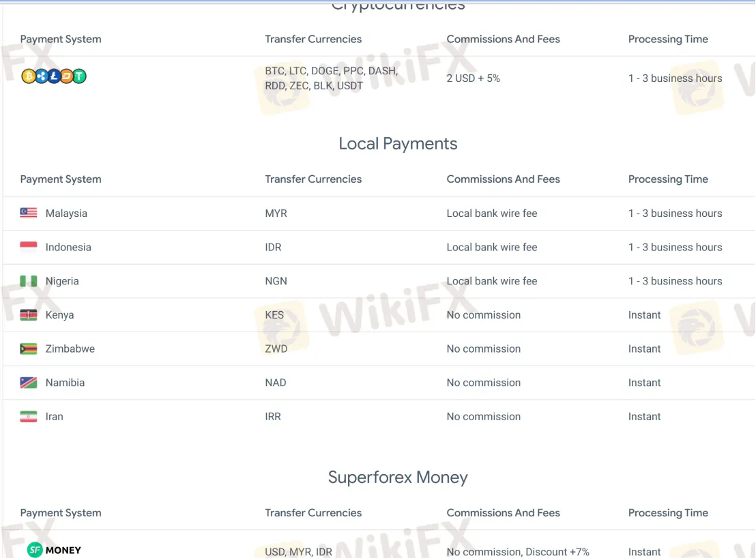The height and width of the screenshot is (558, 756).
Task: Click the orange Bitcoin coin icon
Action: coord(28,76)
